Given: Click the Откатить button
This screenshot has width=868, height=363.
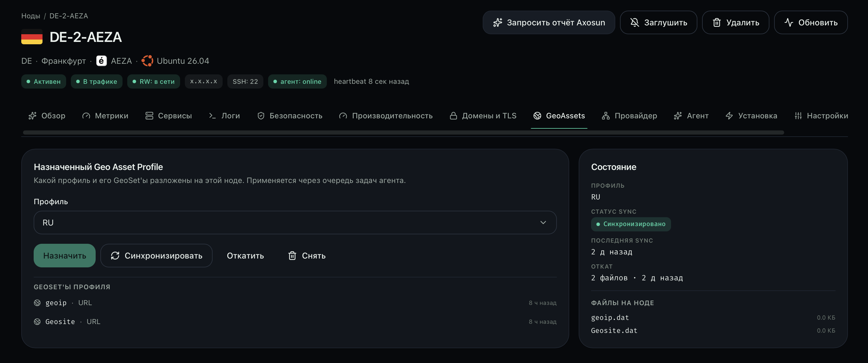Looking at the screenshot, I should 245,256.
